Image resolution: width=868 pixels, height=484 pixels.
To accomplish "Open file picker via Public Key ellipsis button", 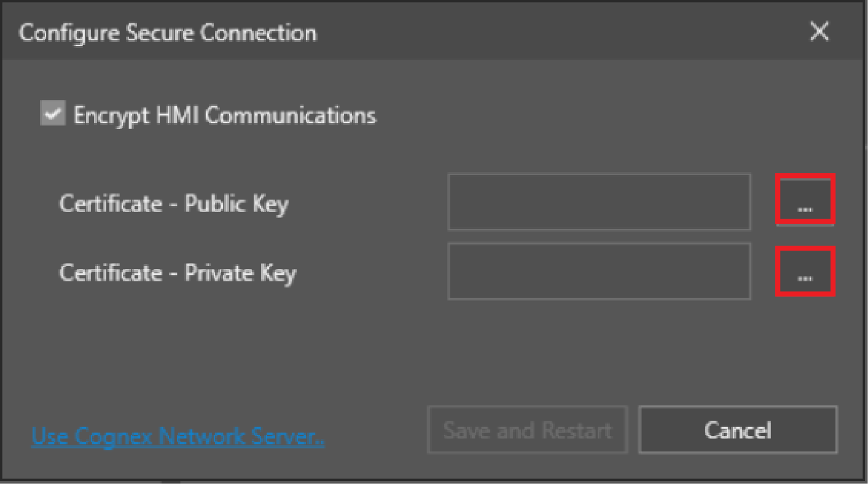I will [805, 200].
